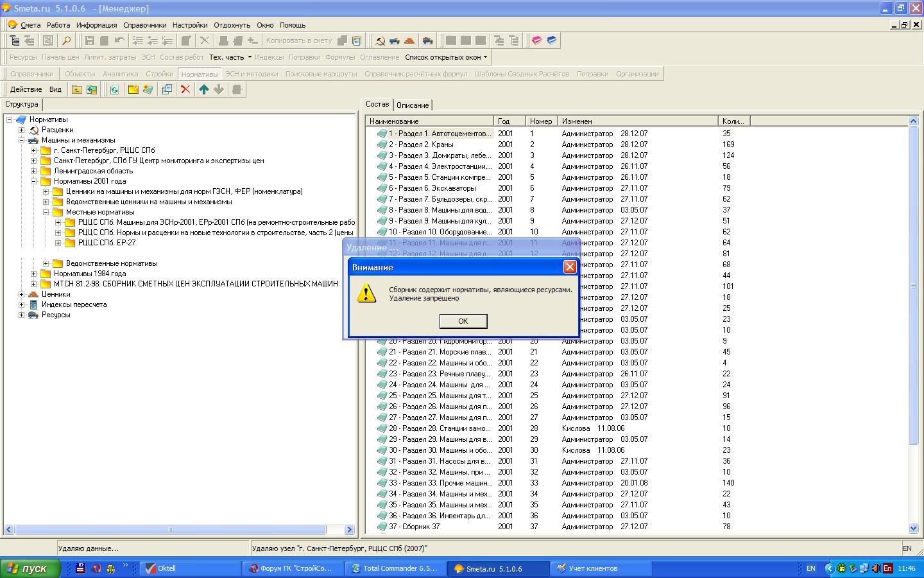Expand the Нормативы 1984 года node
Viewport: 924px width, 578px height.
(x=34, y=274)
